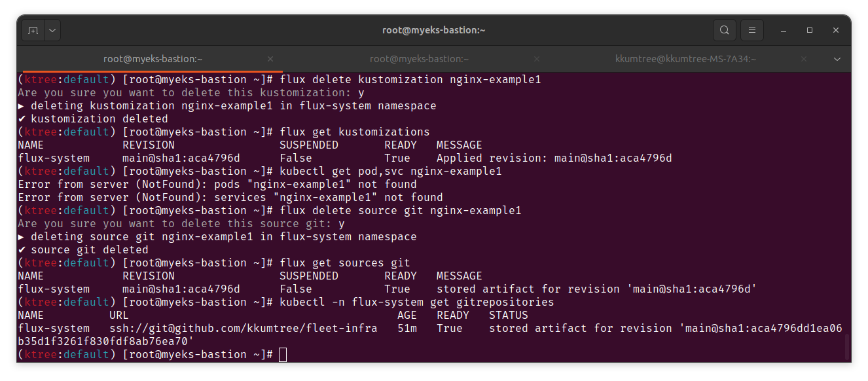Click the 'flux delete kustomization nginx-example1' command
The height and width of the screenshot is (381, 868).
coord(410,80)
